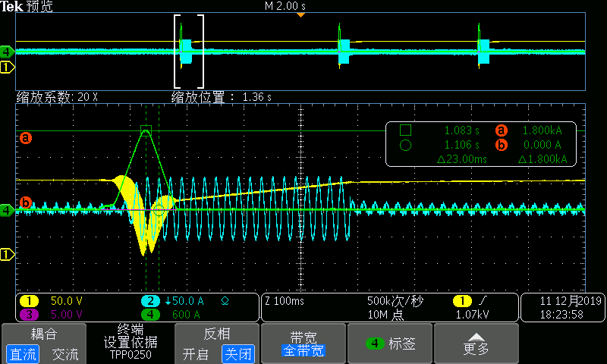This screenshot has height=364, width=607.
Task: Set coupling to 交流 (AC)
Action: tap(64, 353)
